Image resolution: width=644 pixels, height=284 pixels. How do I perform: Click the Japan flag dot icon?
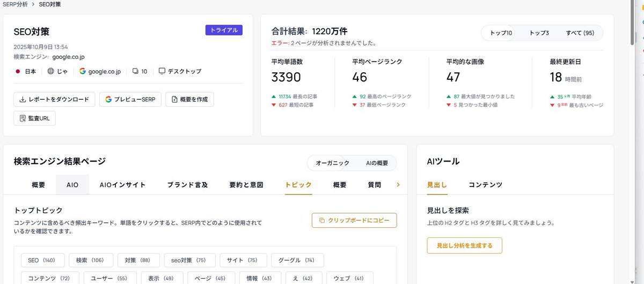[18, 71]
